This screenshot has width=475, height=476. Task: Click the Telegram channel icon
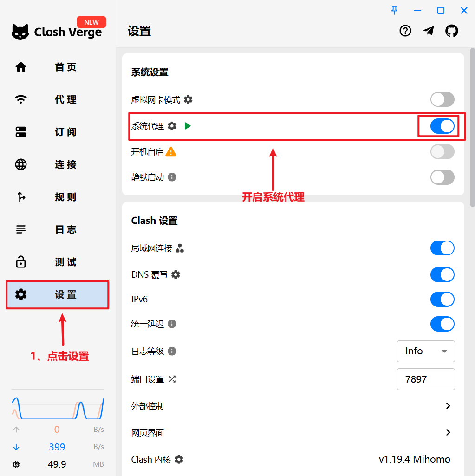[x=429, y=31]
